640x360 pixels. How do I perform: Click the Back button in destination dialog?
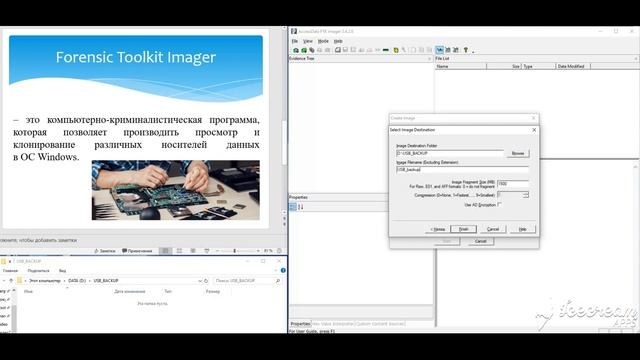(x=438, y=229)
